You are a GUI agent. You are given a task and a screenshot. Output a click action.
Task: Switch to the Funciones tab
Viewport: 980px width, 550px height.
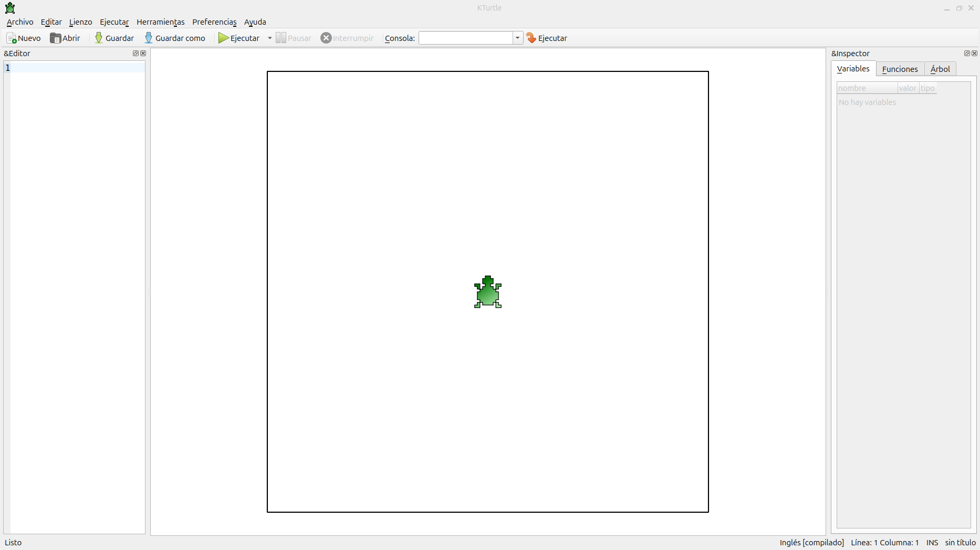pyautogui.click(x=900, y=69)
